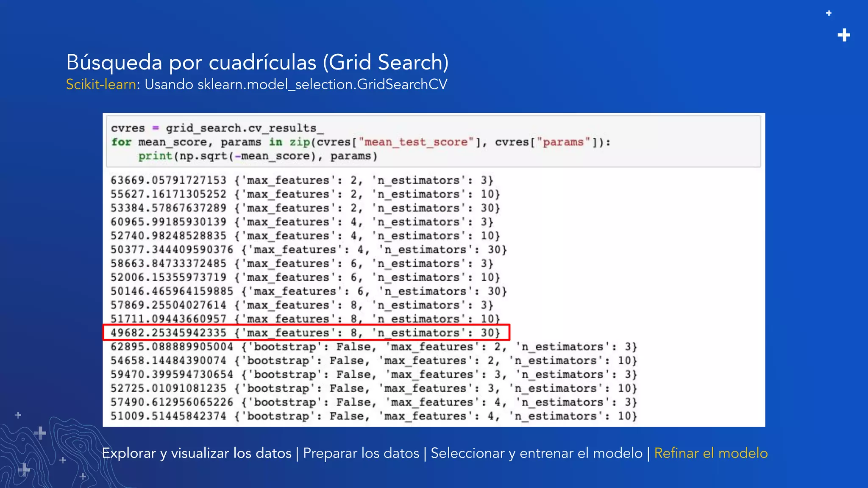This screenshot has width=868, height=488.
Task: Select output row 50146.465964159885
Action: coord(309,291)
